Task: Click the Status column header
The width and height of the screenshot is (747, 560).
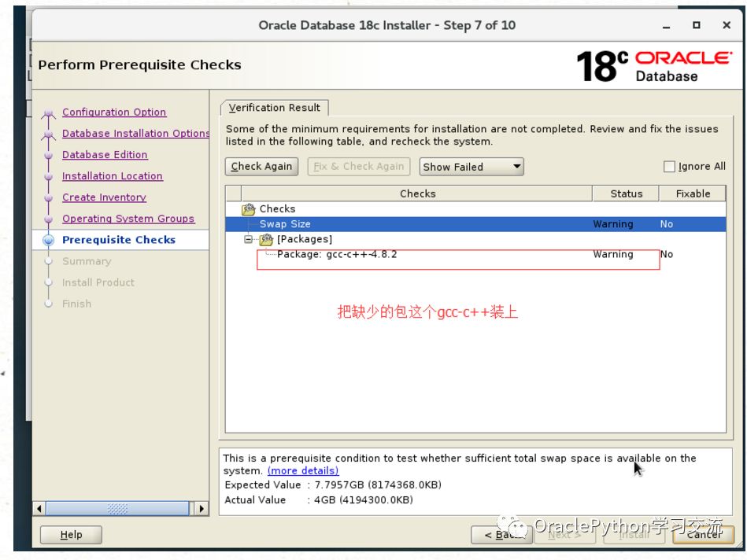Action: click(x=626, y=193)
